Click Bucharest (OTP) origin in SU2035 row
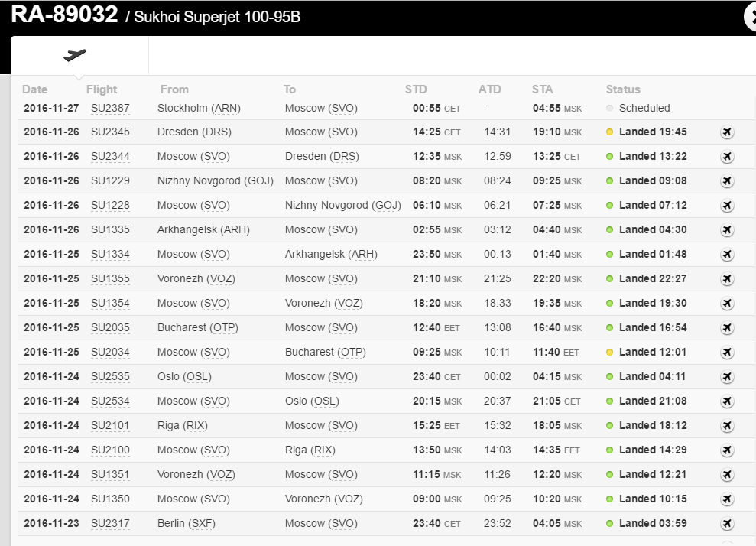This screenshot has width=756, height=546. coord(198,328)
